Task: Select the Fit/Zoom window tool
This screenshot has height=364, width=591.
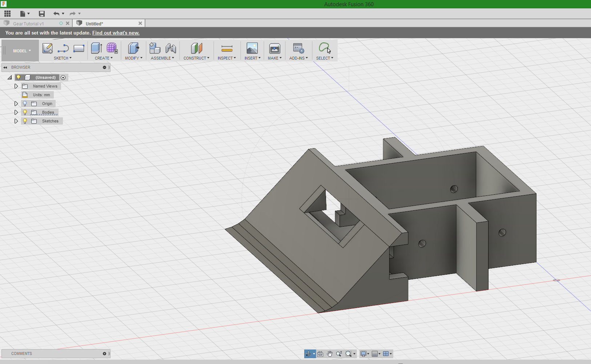Action: click(349, 353)
